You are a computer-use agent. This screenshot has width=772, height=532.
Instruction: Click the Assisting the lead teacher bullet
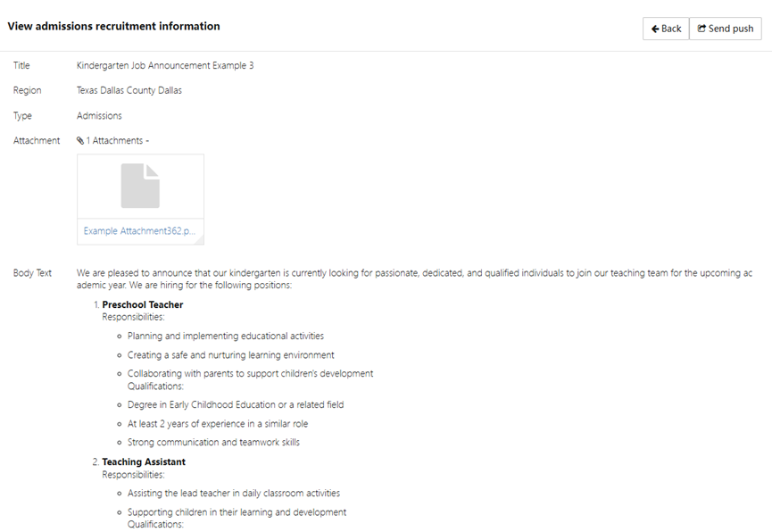(233, 493)
